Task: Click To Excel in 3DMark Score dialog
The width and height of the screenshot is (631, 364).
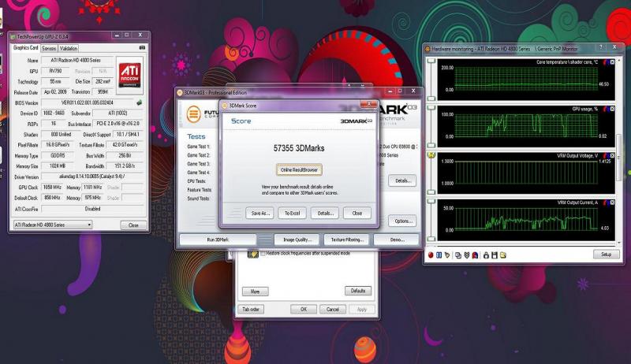Action: click(x=292, y=214)
